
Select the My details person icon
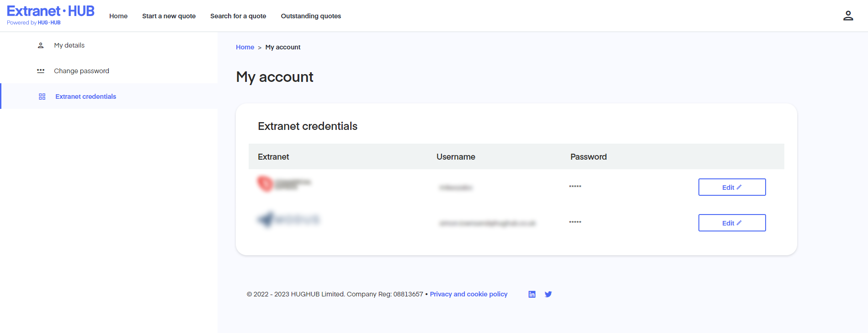(x=41, y=45)
